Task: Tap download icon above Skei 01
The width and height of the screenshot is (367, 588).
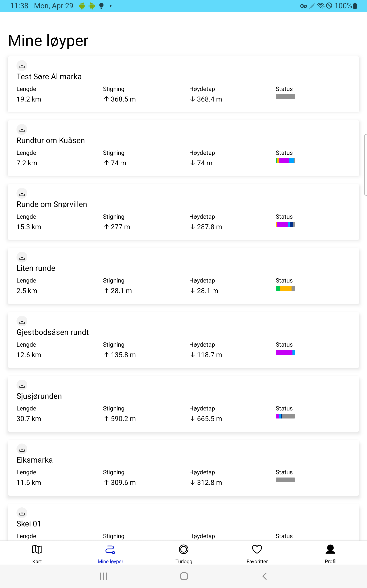Action: click(22, 513)
